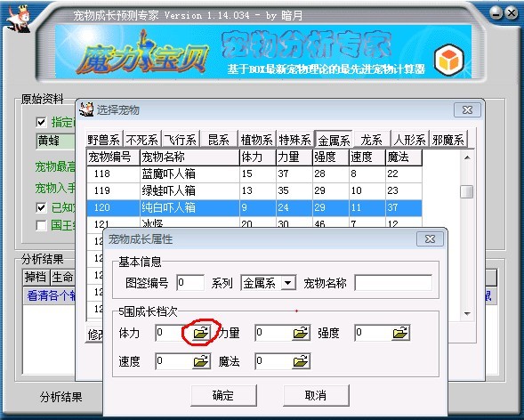Viewport: 524px width, 420px height.
Task: Click the 生命 column header in 分析结果
Action: point(62,277)
